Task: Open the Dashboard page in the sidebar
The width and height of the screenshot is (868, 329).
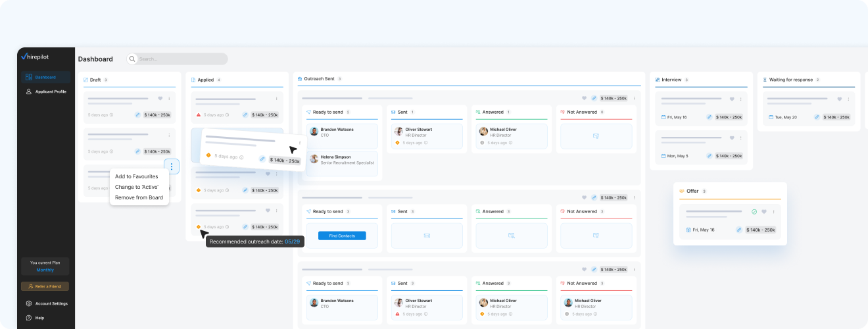Action: click(x=45, y=77)
